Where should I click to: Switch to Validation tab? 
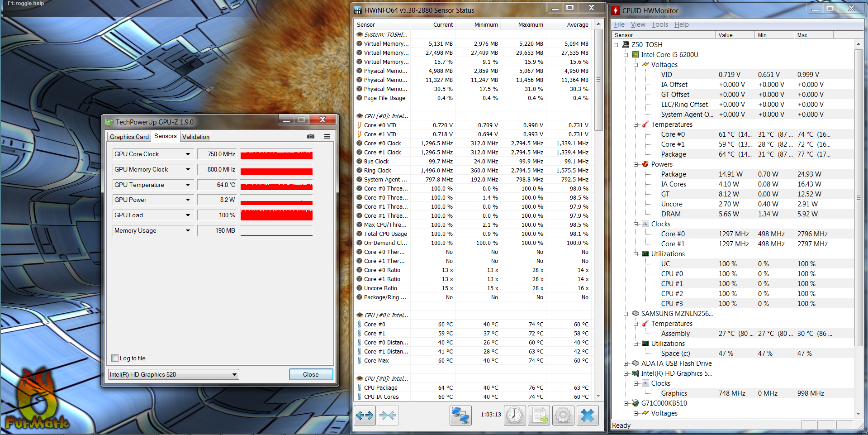(x=196, y=137)
